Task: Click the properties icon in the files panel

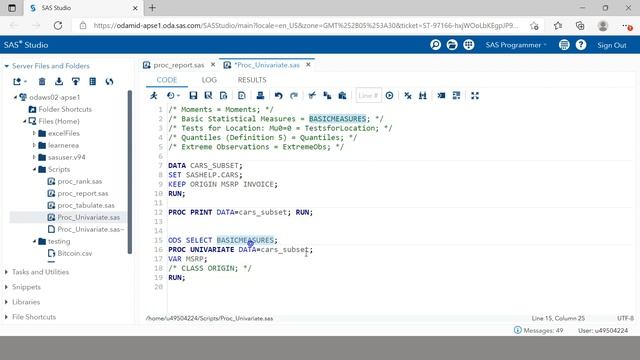Action: click(x=93, y=82)
